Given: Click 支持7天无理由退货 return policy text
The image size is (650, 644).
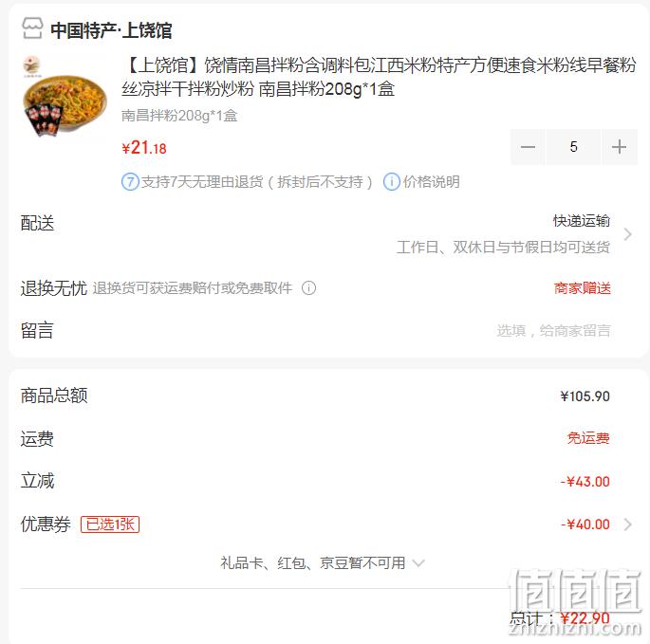Looking at the screenshot, I should [x=257, y=182].
